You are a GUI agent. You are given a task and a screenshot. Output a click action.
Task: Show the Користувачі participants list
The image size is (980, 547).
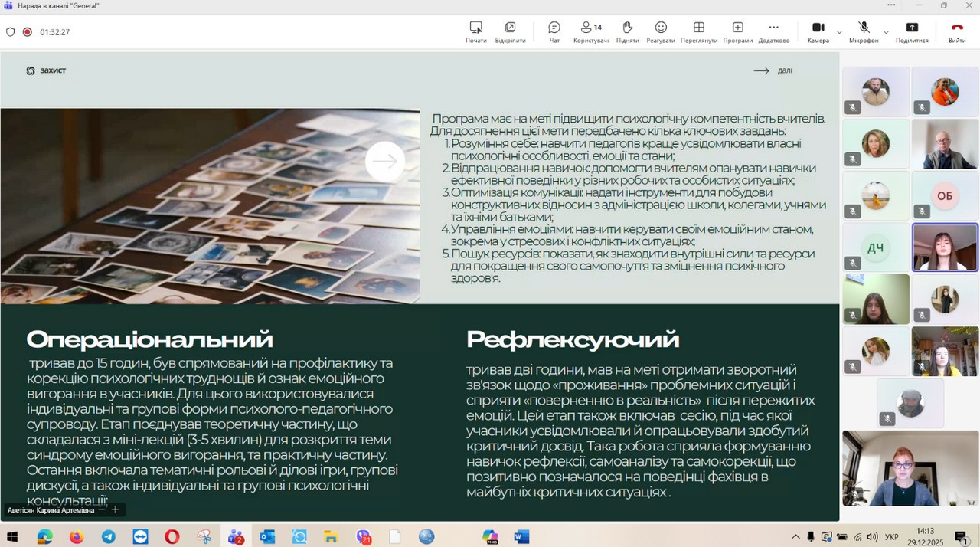point(590,31)
